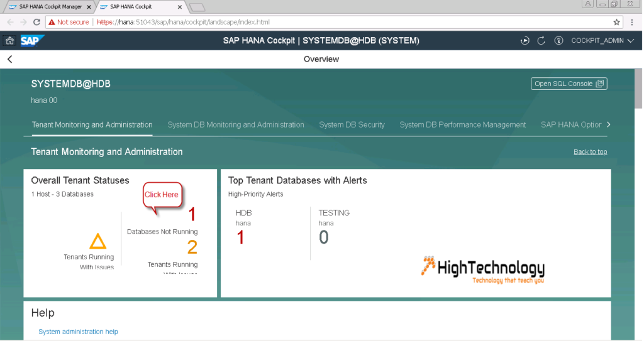Go to the Cockpit home icon

coord(10,40)
